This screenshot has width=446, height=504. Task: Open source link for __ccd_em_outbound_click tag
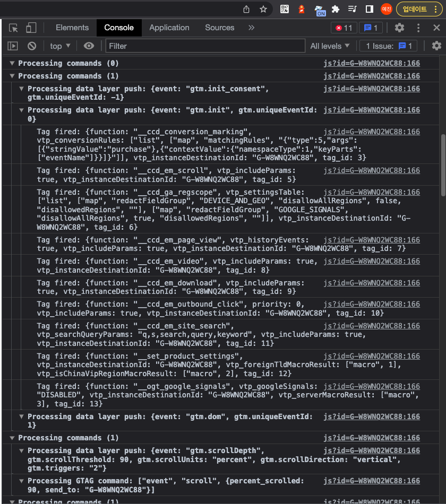372,304
